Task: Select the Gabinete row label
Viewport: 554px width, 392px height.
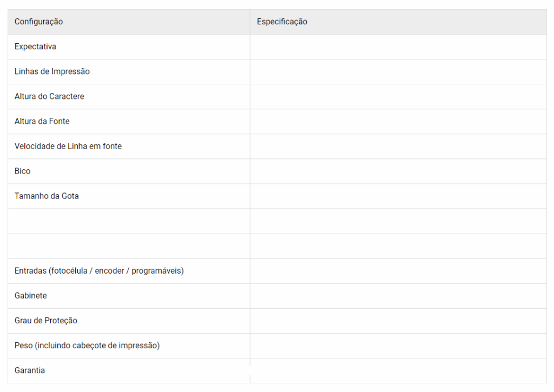Action: coord(31,296)
